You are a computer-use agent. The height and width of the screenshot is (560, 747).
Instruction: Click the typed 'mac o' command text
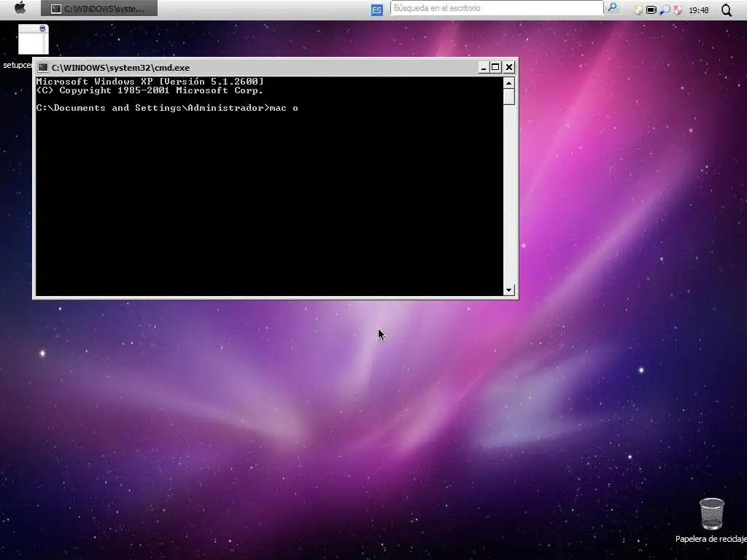tap(284, 108)
